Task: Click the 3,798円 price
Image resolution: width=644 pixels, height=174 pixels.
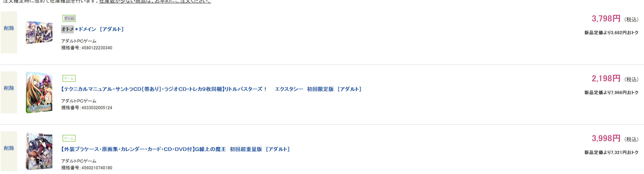Action: coord(606,19)
